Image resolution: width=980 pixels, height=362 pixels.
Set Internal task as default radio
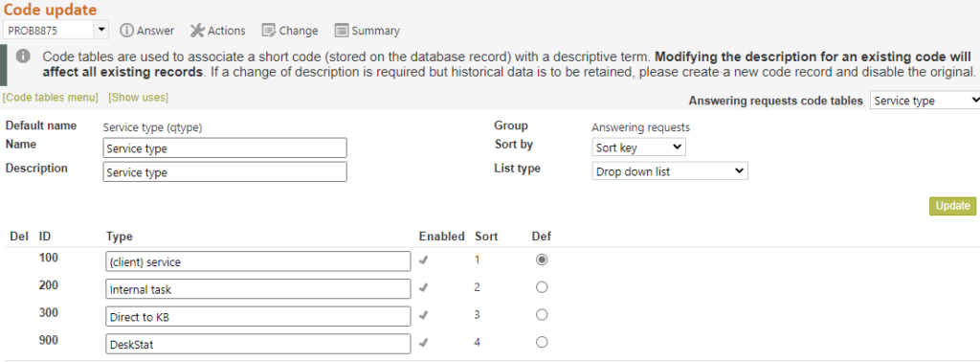point(542,287)
